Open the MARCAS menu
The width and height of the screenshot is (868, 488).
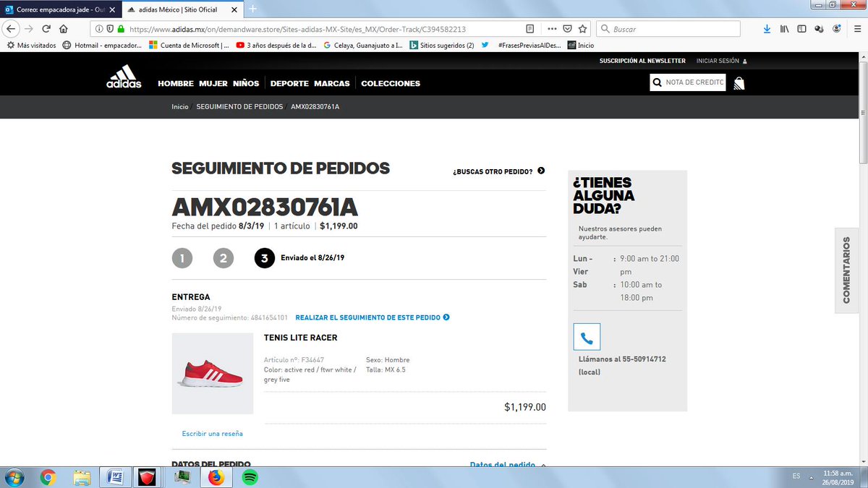[x=332, y=83]
